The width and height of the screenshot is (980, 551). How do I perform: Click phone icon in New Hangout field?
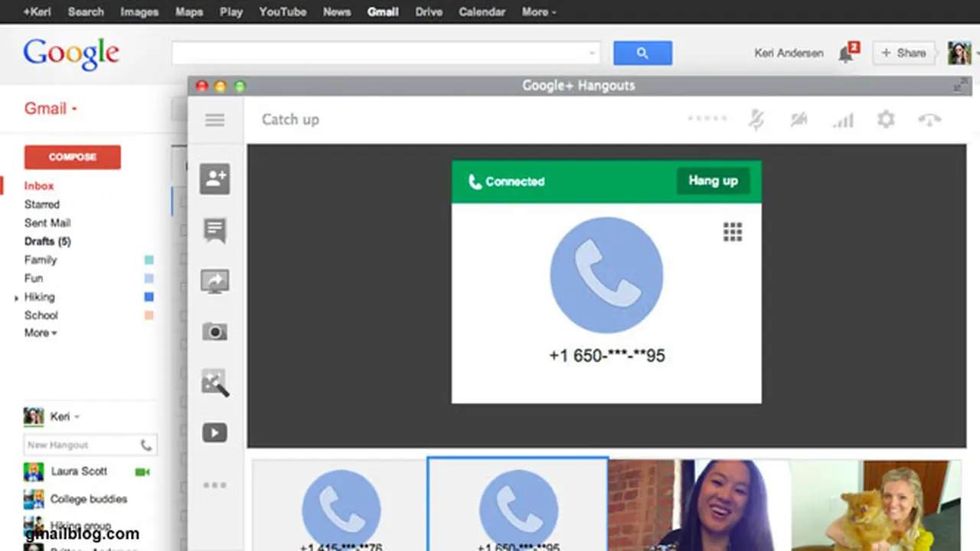pyautogui.click(x=146, y=445)
